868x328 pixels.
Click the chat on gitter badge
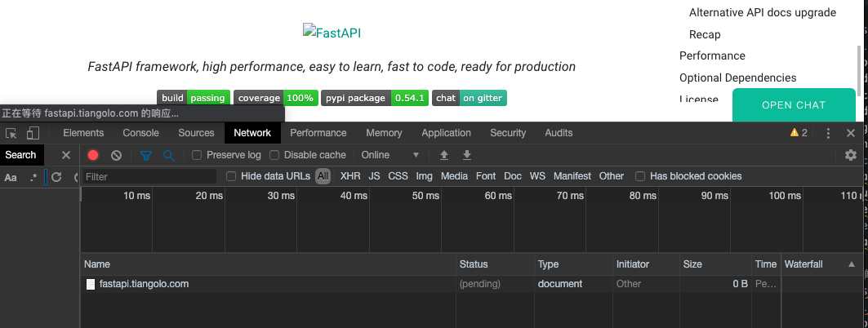click(470, 98)
